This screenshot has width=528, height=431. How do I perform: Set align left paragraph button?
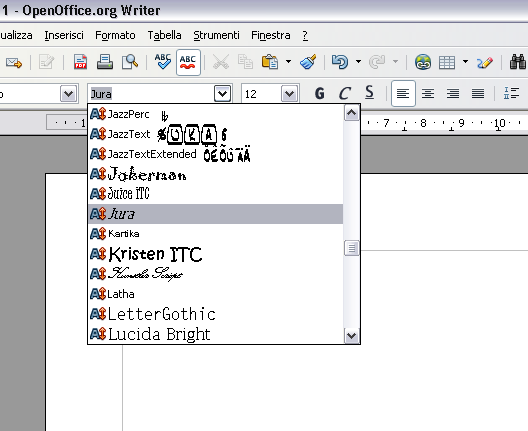click(x=403, y=93)
